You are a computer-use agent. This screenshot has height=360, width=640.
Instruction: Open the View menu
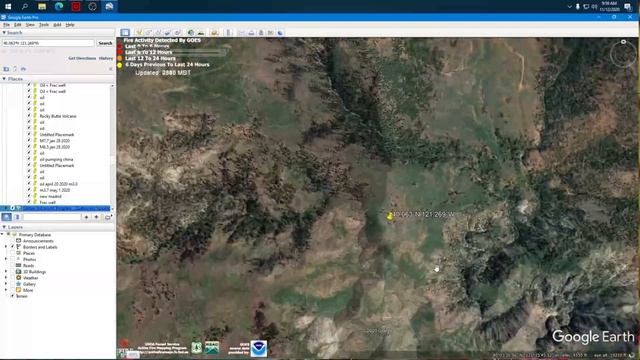(30, 25)
